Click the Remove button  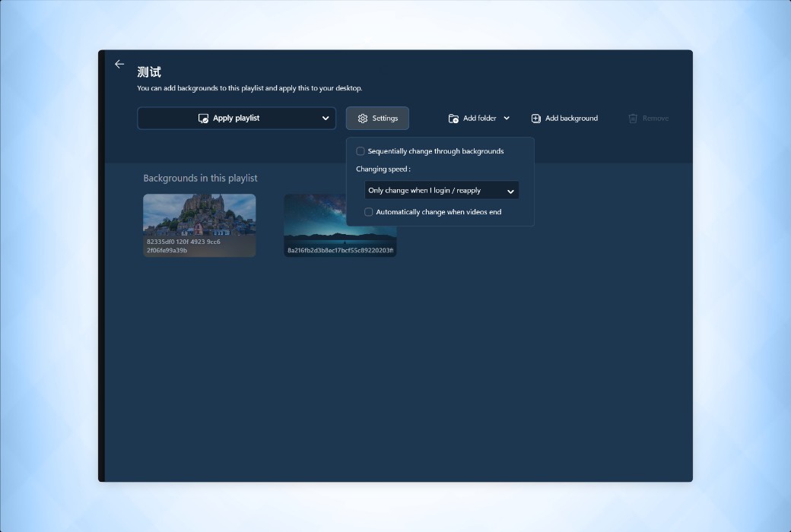click(648, 118)
